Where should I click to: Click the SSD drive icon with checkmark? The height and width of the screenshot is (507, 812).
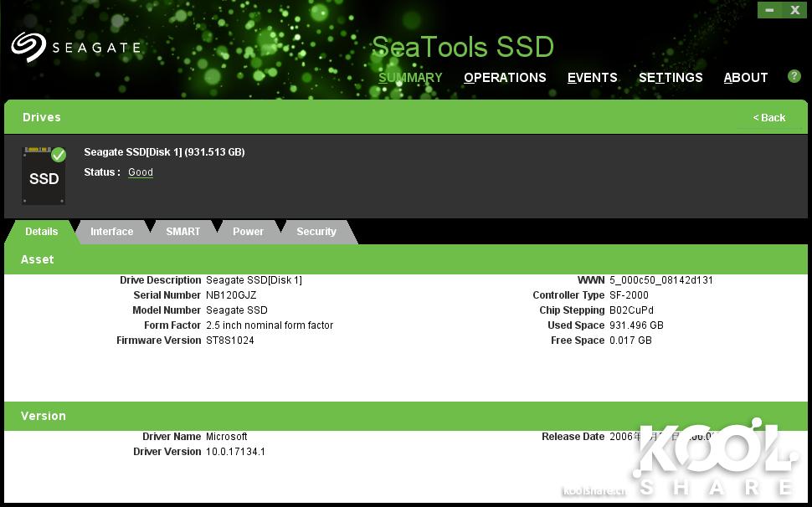pyautogui.click(x=44, y=176)
